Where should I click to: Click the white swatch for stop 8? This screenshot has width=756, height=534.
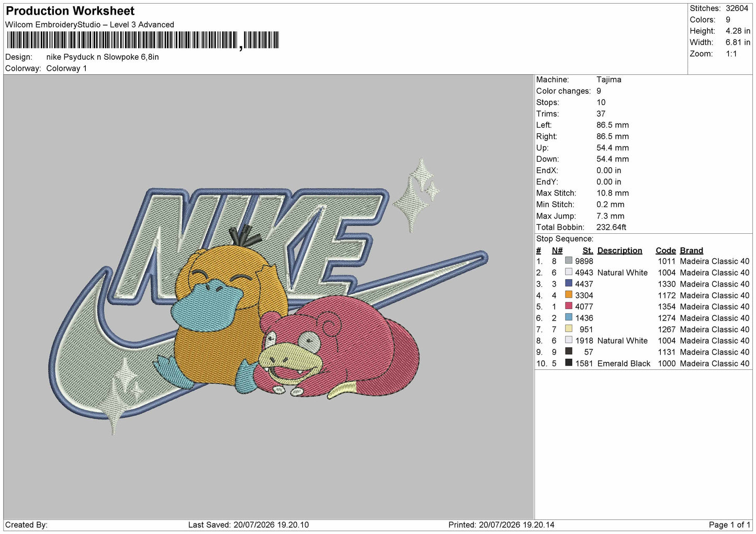click(569, 340)
